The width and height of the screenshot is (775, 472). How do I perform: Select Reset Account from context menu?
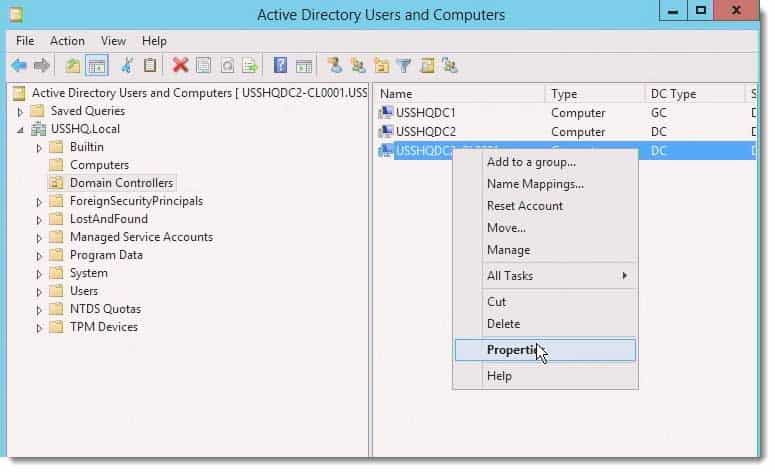click(545, 206)
